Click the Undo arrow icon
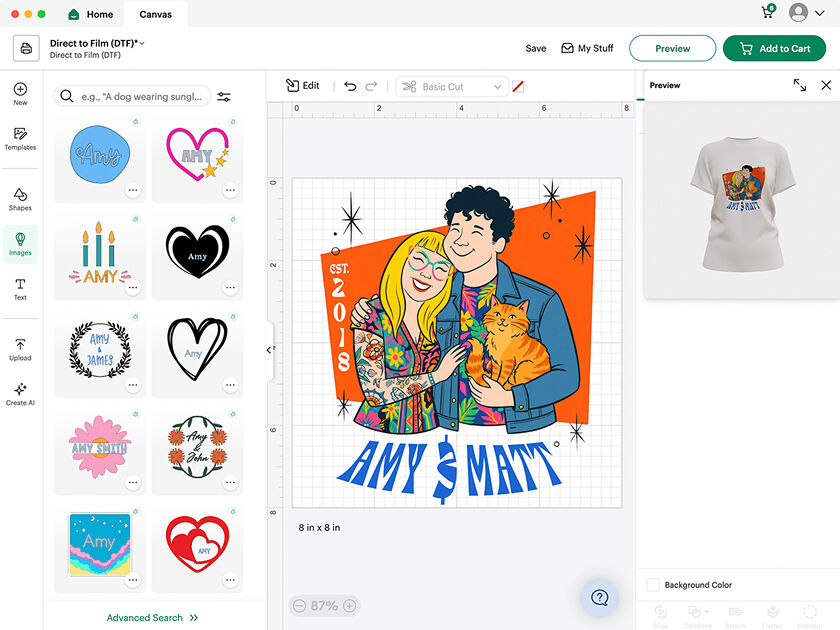Screen dimensions: 840x630 [x=350, y=87]
